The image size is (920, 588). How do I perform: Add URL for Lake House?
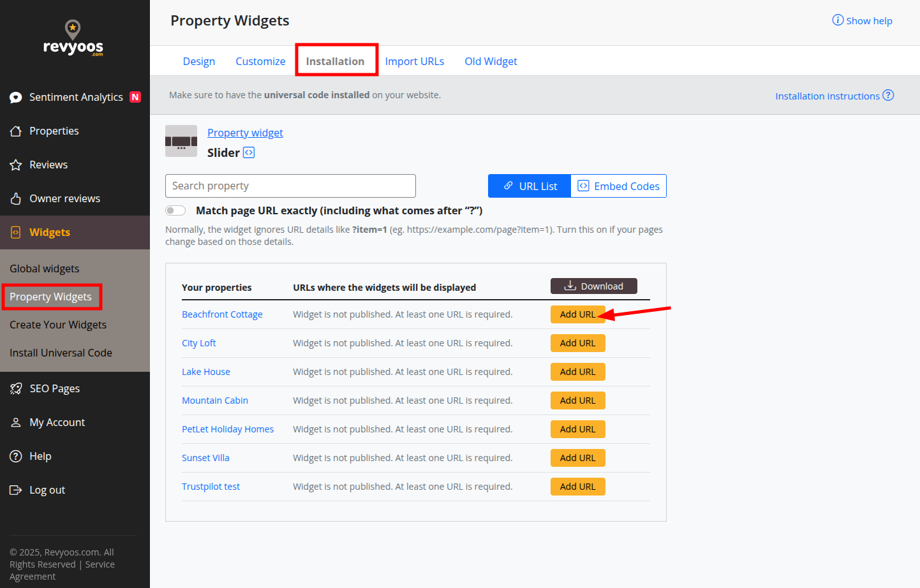(578, 372)
